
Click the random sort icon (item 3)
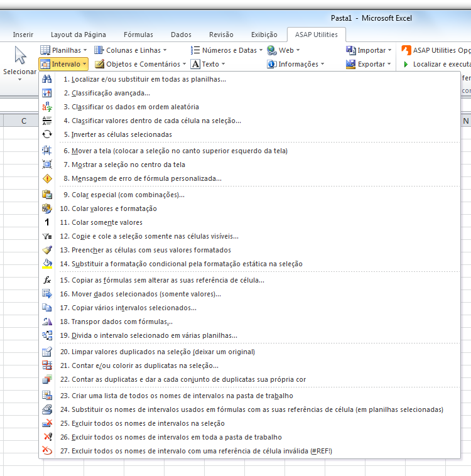47,107
